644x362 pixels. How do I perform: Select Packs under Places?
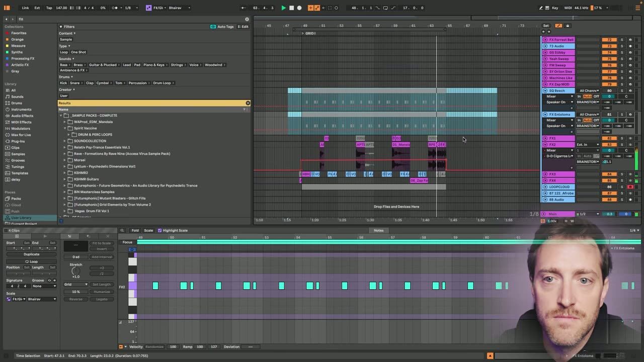point(16,199)
